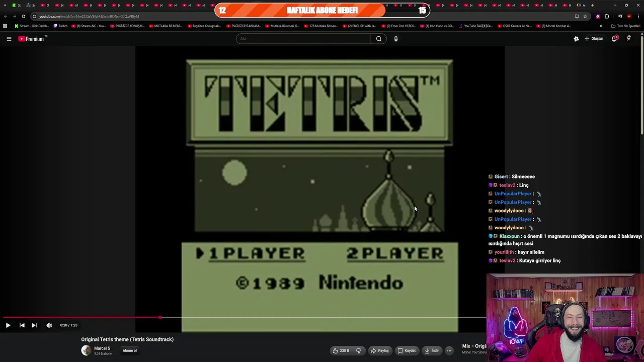Play the Tetris video
The height and width of the screenshot is (362, 644).
8,325
